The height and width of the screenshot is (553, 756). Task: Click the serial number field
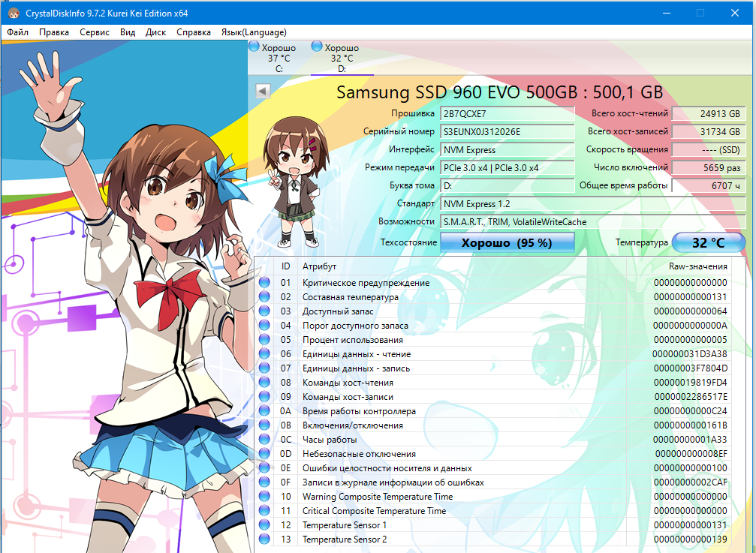tap(508, 132)
